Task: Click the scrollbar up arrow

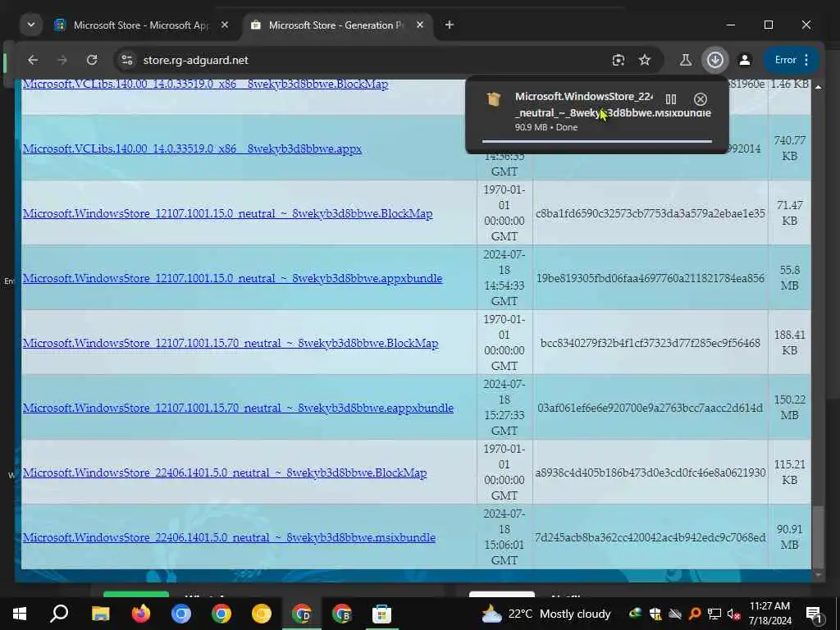Action: (x=818, y=87)
